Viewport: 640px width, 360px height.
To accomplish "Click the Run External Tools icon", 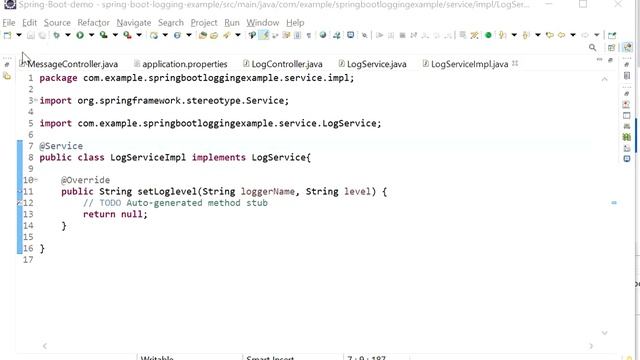I will pos(128,36).
